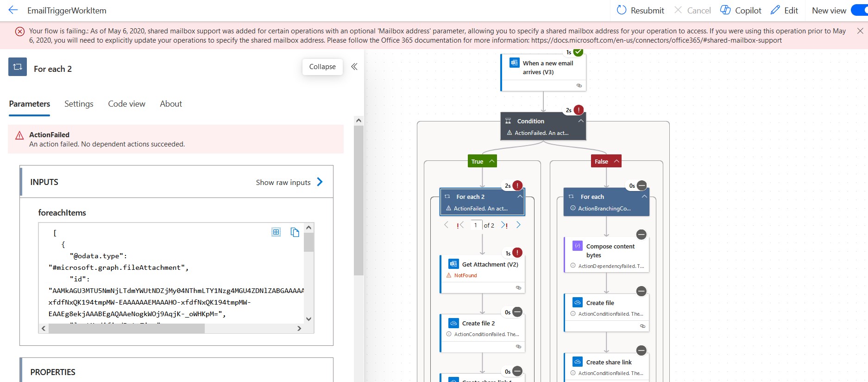Click the Copilot icon in the toolbar
Screen dimensions: 868x382
(x=725, y=10)
